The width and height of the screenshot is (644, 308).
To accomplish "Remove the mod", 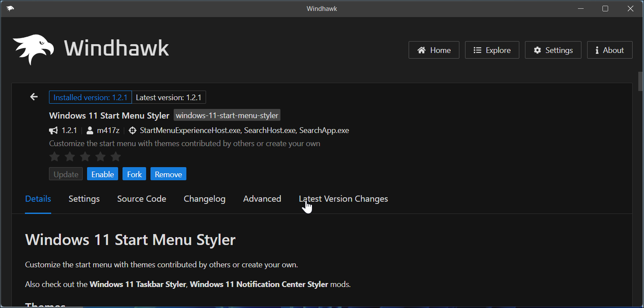I will (168, 174).
